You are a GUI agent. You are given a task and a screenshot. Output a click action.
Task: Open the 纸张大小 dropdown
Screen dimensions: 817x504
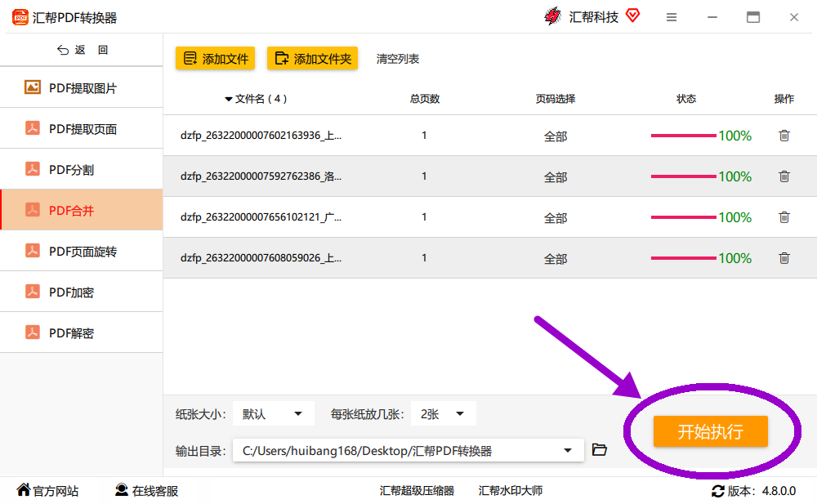[x=274, y=414]
